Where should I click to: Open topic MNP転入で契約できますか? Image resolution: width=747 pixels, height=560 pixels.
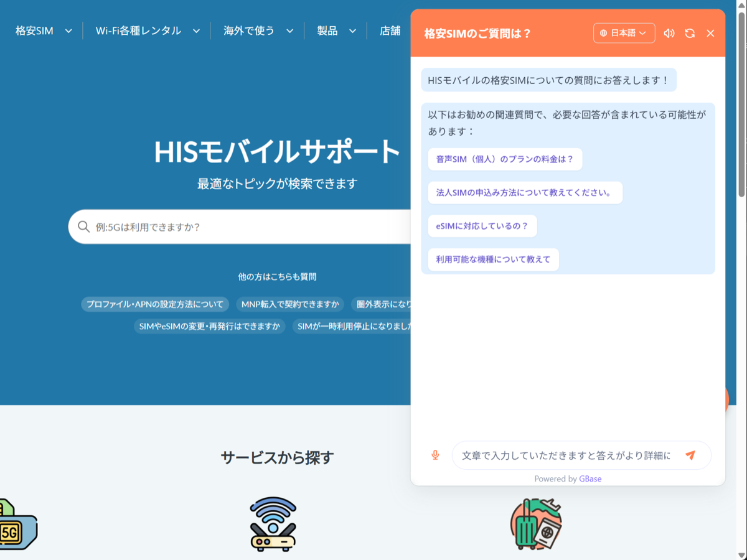click(x=290, y=304)
